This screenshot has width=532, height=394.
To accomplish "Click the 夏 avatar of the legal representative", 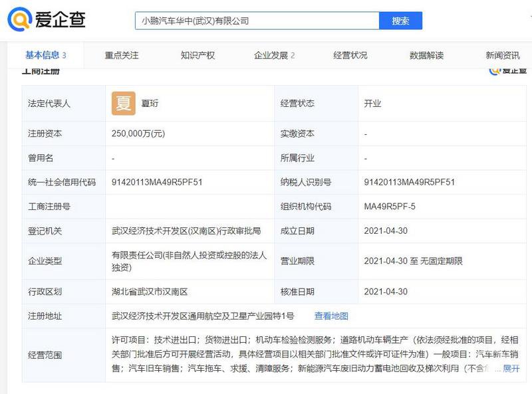I will tap(124, 103).
